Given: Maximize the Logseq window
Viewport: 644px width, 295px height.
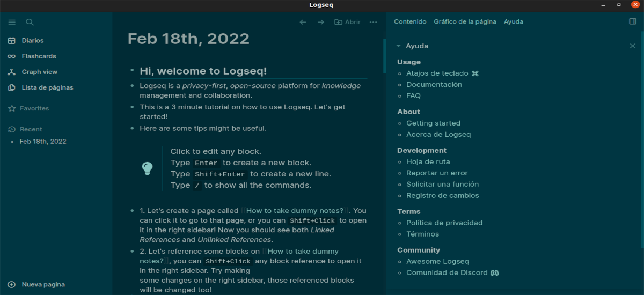Looking at the screenshot, I should (x=619, y=5).
